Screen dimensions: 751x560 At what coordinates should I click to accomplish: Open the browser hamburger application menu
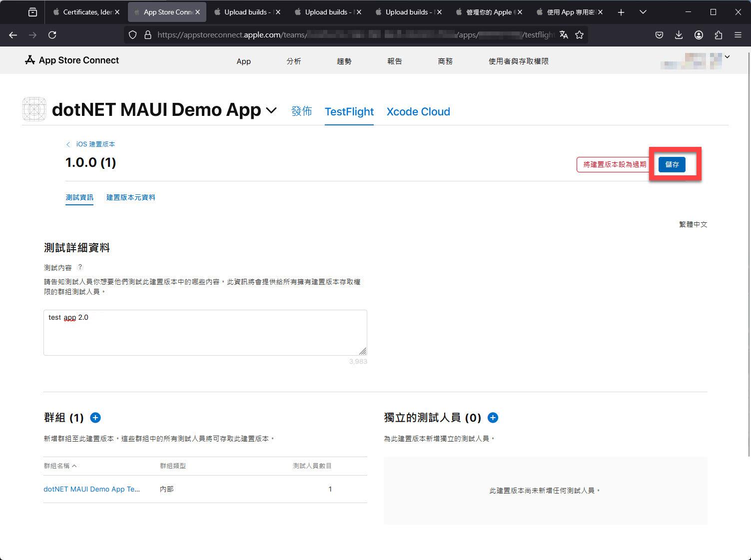click(x=738, y=34)
